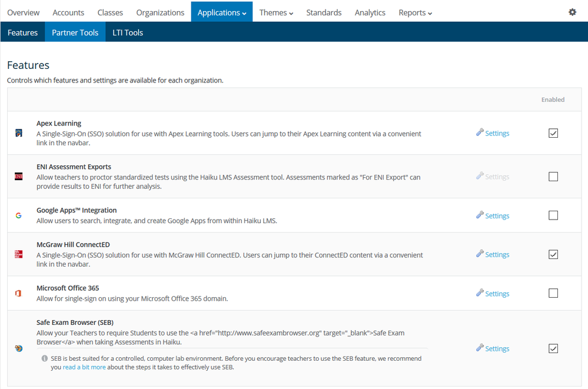Click the Google G logo icon
The height and width of the screenshot is (389, 588).
[x=19, y=215]
